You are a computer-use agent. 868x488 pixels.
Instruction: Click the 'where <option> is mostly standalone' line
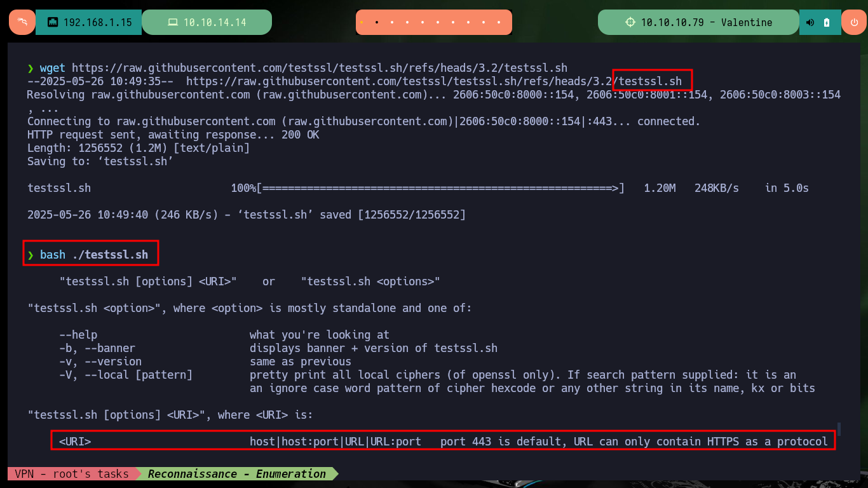coord(250,308)
